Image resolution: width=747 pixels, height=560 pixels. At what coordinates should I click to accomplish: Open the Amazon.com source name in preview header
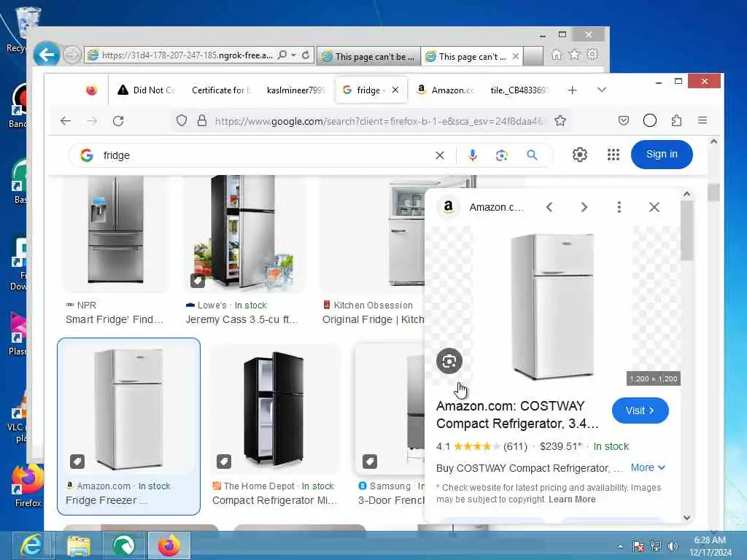point(496,207)
